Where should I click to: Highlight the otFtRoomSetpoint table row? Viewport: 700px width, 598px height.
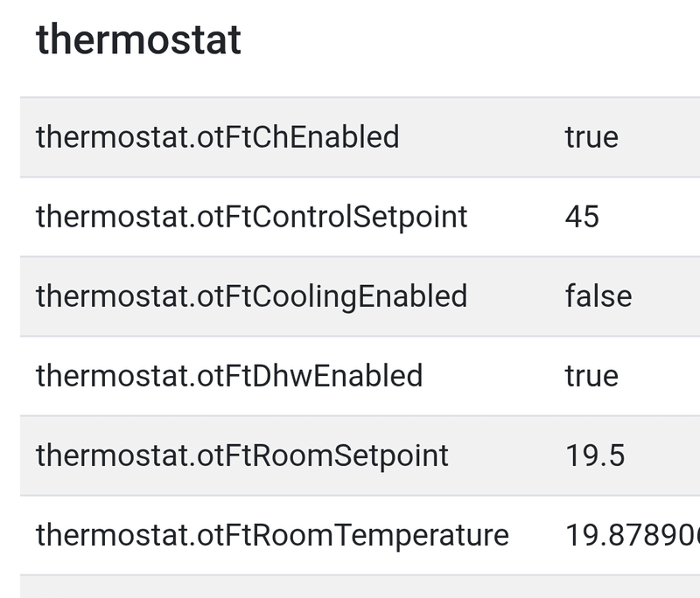(x=507, y=455)
